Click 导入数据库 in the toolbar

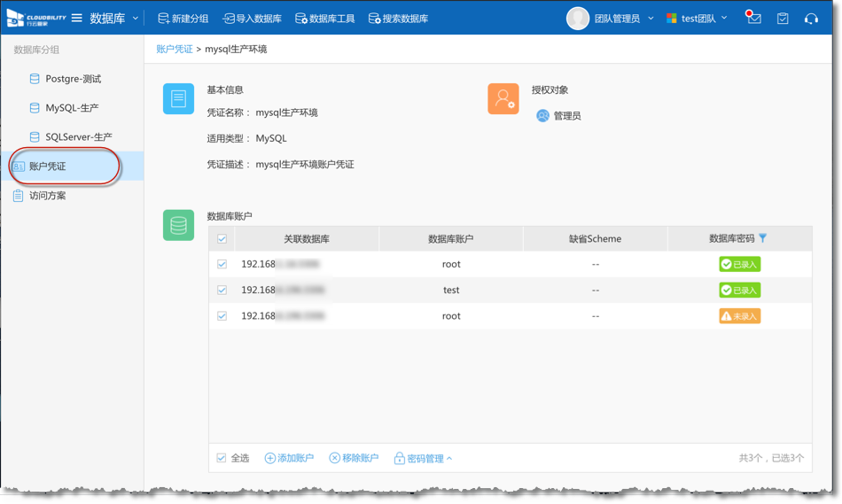click(252, 19)
